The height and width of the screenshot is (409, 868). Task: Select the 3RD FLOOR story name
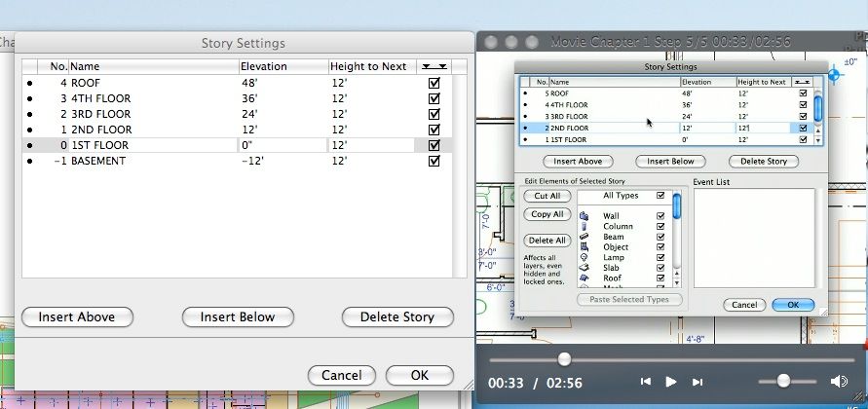pyautogui.click(x=100, y=114)
